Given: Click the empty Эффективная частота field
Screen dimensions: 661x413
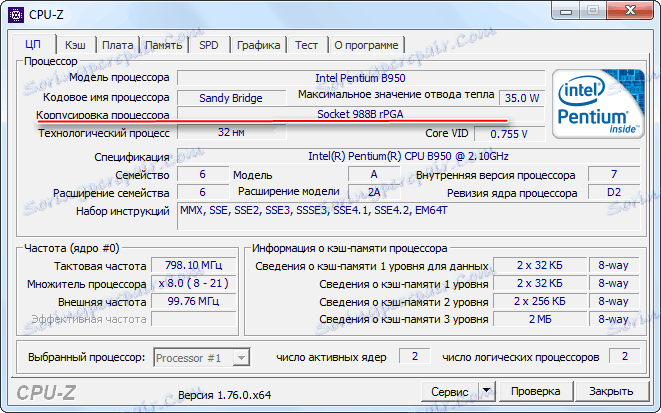Looking at the screenshot, I should [x=193, y=319].
